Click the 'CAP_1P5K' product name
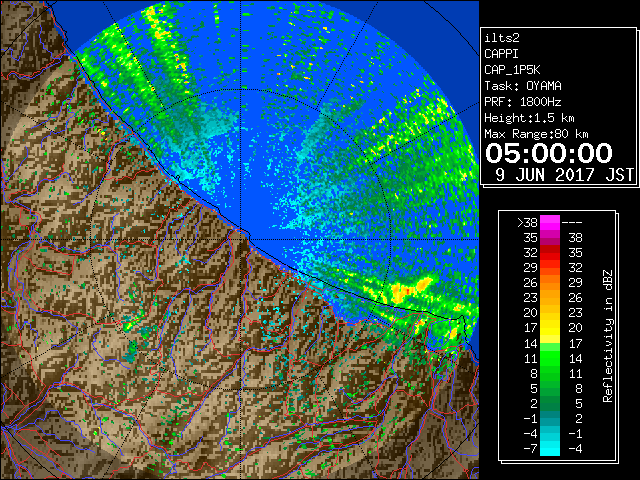The height and width of the screenshot is (480, 640). tap(512, 70)
